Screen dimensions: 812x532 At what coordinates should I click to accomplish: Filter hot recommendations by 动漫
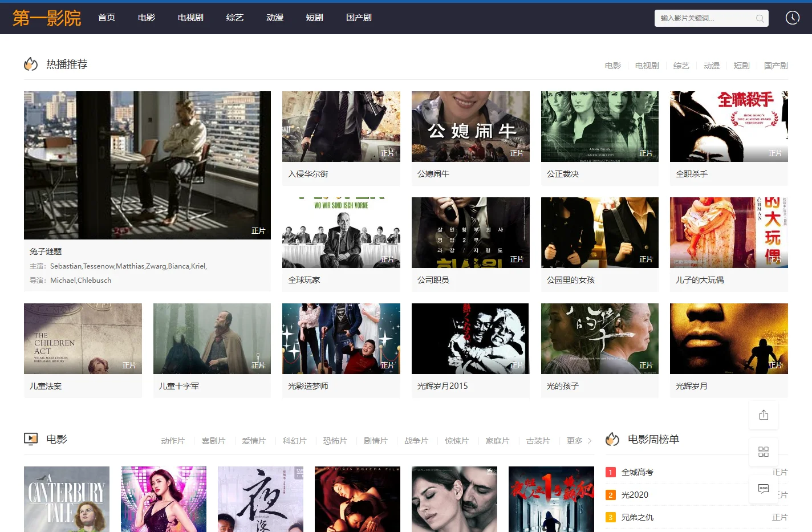point(712,66)
